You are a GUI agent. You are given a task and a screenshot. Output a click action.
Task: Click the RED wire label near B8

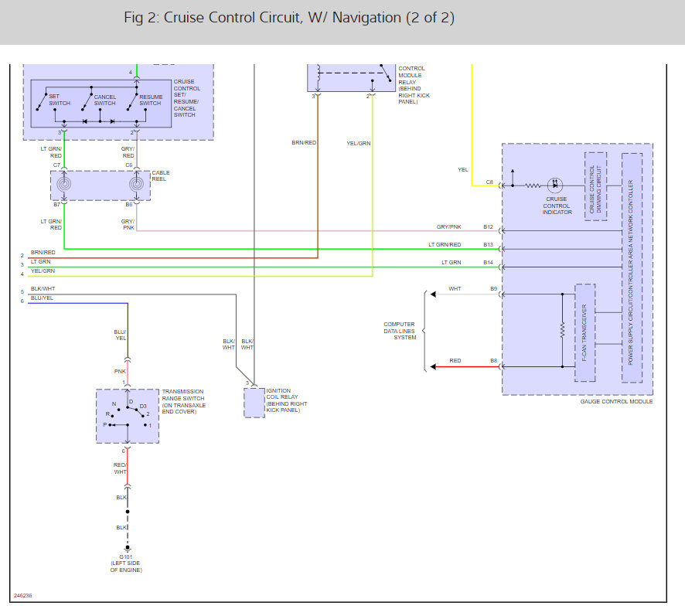(455, 360)
